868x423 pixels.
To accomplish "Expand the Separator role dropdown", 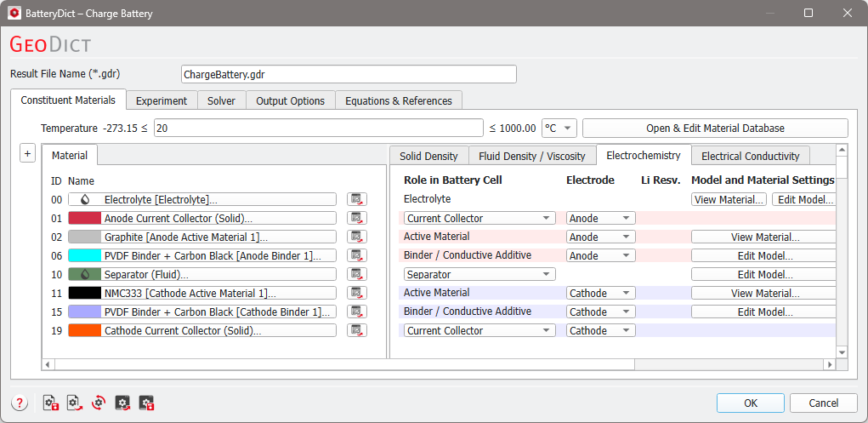I will coord(479,274).
